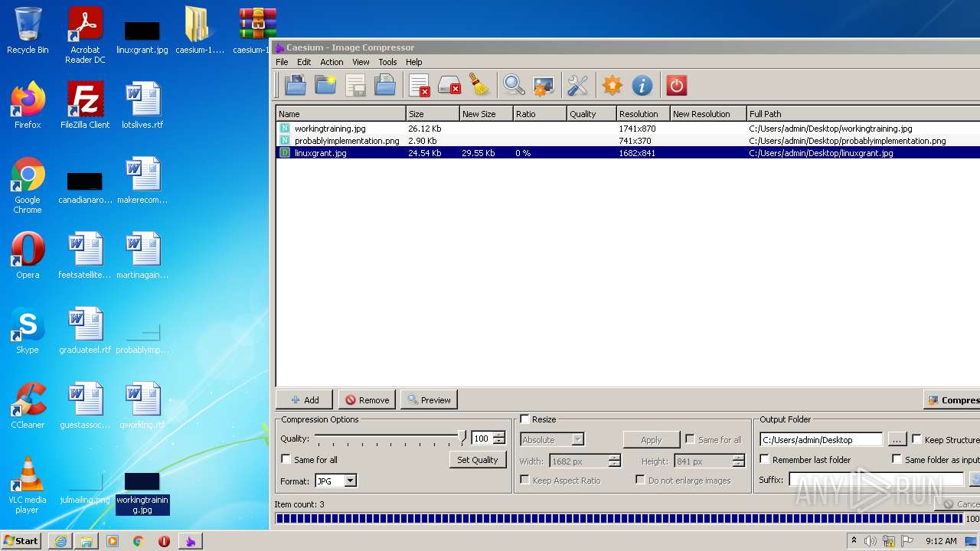The image size is (980, 551).
Task: Toggle Keep Aspect Ratio checkbox
Action: 524,480
